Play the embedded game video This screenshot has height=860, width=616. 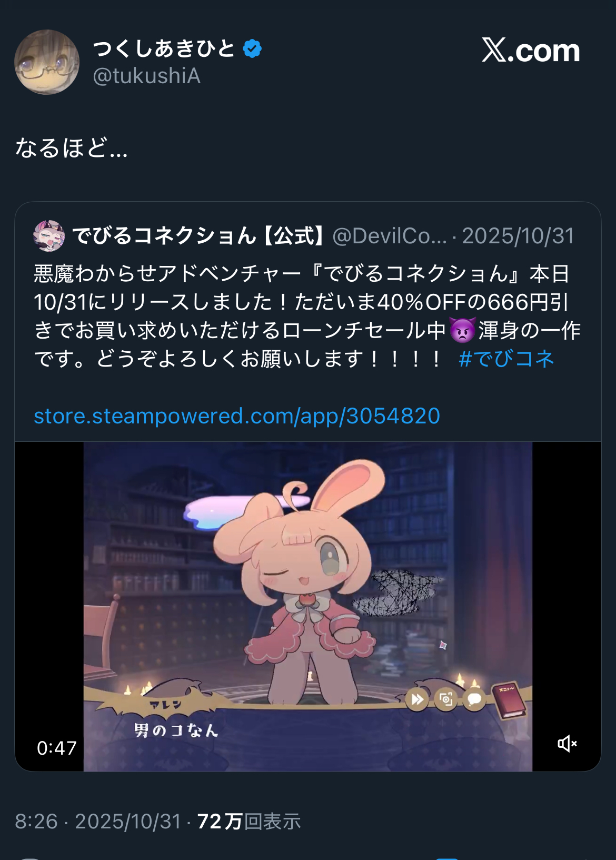pyautogui.click(x=308, y=607)
